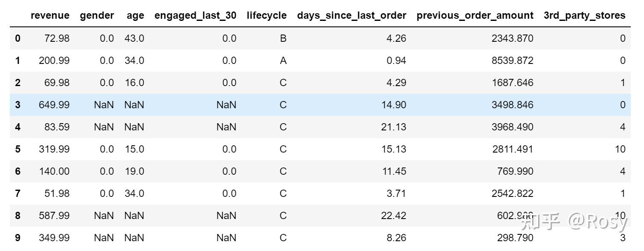Click previous order amount 769.990
Viewport: 644px width, 251px height.
click(515, 171)
